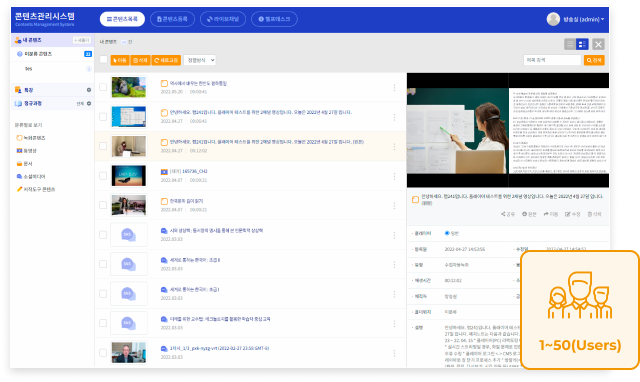Open the 콘텐츠목록 content list tab
Image resolution: width=640 pixels, height=382 pixels.
coord(122,19)
